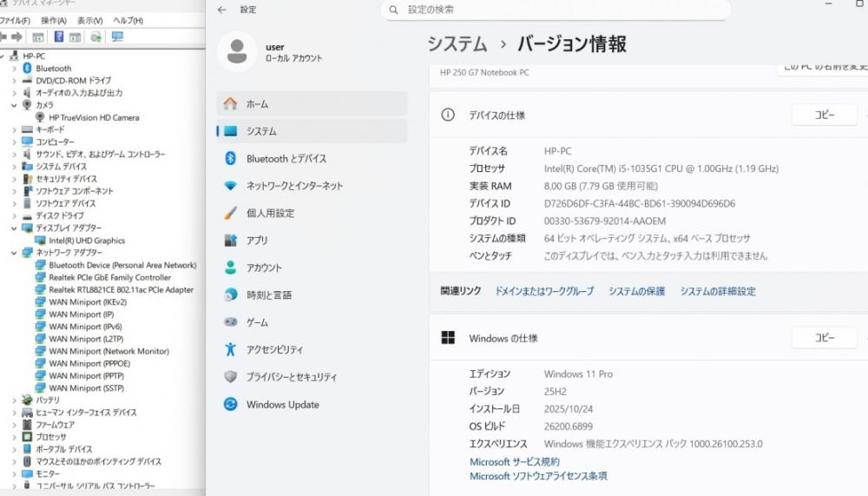Open アカウント settings in sidebar
The width and height of the screenshot is (868, 496).
(312, 268)
